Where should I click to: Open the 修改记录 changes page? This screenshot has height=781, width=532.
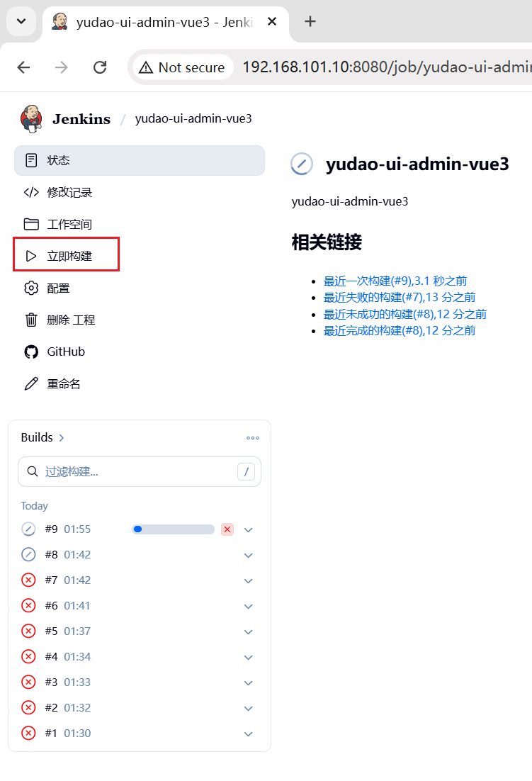pos(58,192)
